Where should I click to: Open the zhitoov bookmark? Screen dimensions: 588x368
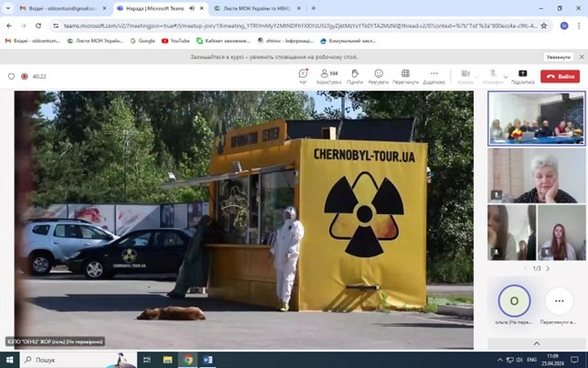(285, 40)
